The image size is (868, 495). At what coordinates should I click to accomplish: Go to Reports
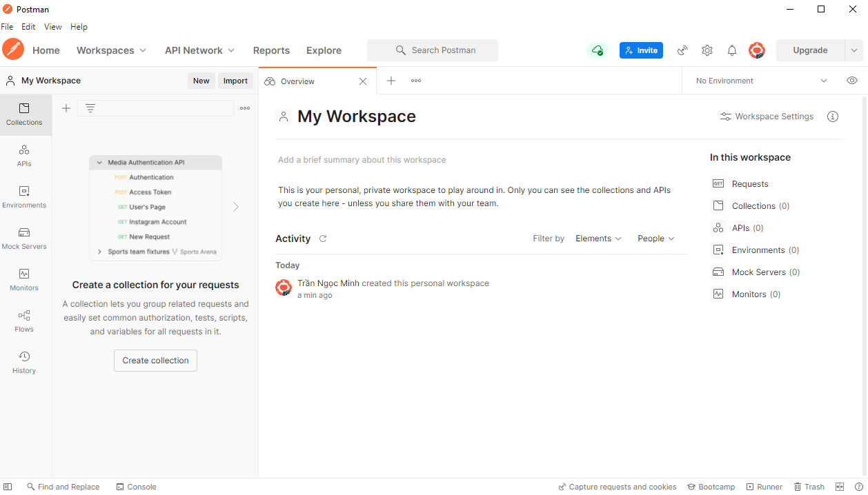[x=271, y=50]
